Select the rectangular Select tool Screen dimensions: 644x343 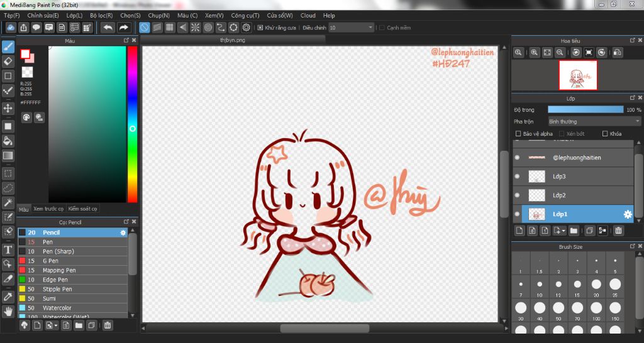click(8, 173)
